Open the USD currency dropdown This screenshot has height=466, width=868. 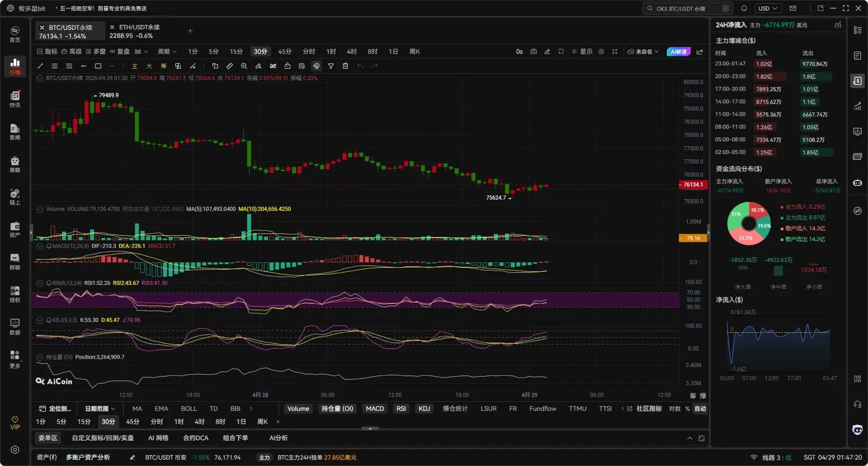pyautogui.click(x=767, y=8)
